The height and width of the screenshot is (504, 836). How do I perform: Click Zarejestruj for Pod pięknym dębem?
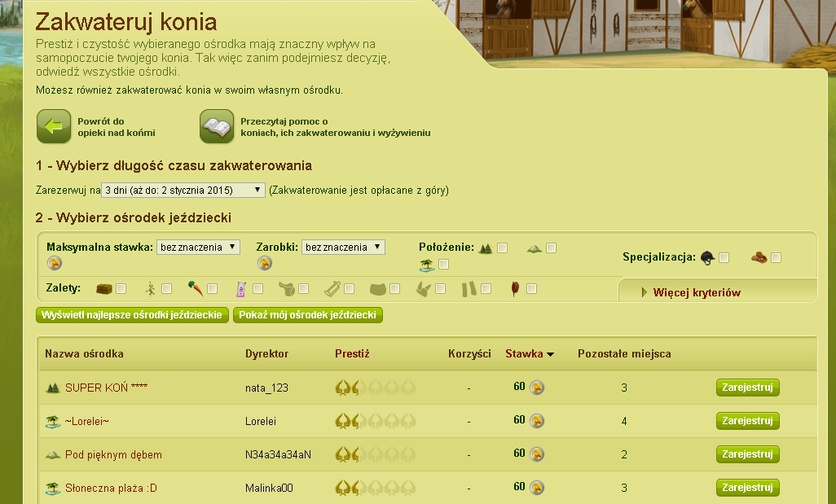click(x=747, y=454)
